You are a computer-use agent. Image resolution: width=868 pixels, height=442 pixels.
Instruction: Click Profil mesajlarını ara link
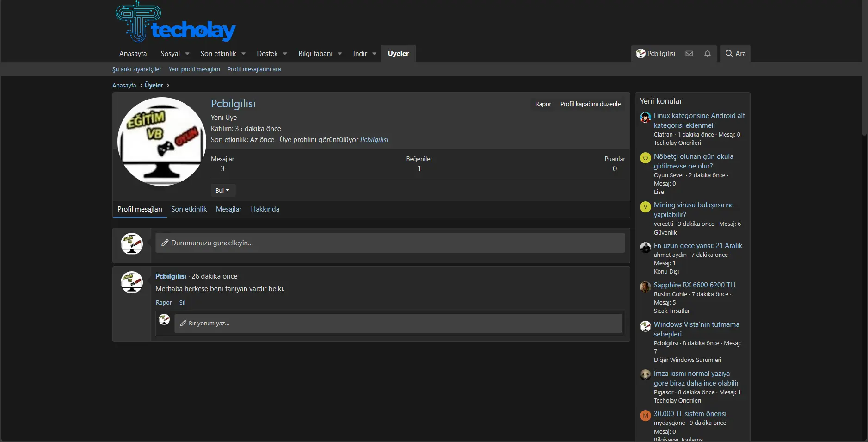point(254,69)
